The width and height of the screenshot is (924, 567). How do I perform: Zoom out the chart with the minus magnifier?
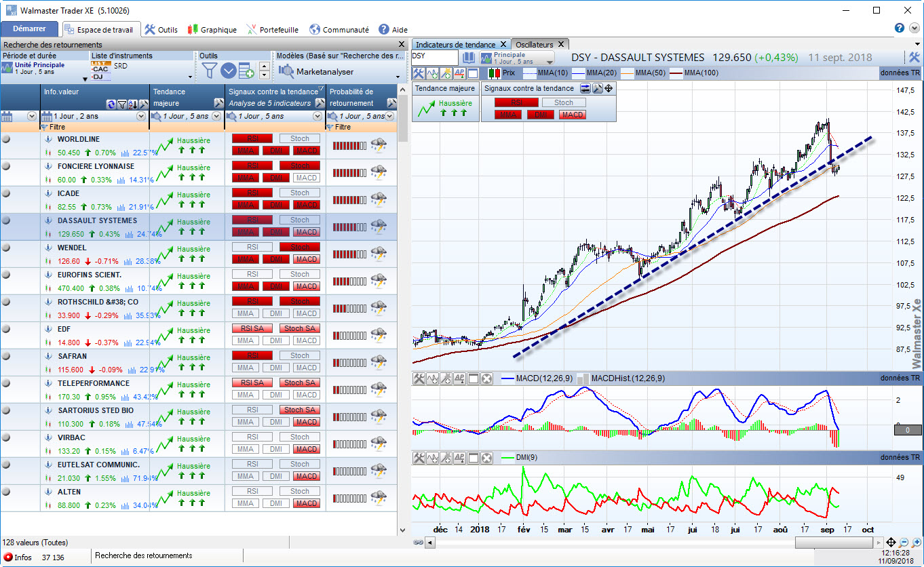pyautogui.click(x=904, y=543)
